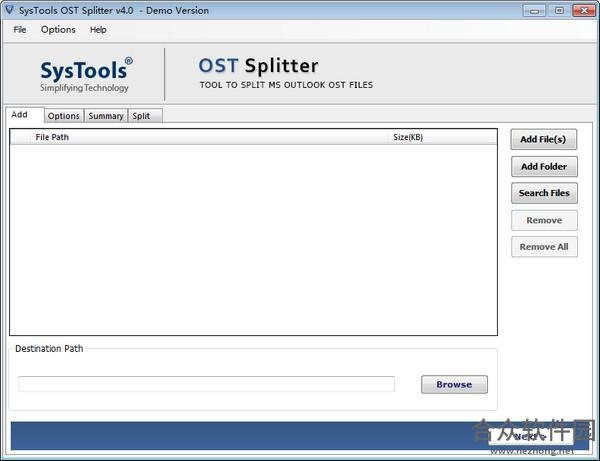Minimize the OST Splitter window
This screenshot has height=461, width=600.
pyautogui.click(x=534, y=11)
